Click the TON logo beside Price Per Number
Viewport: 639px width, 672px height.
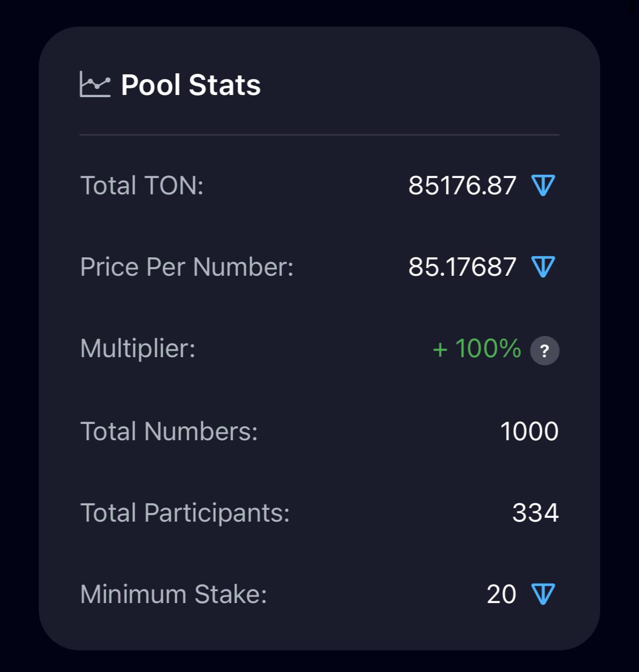coord(544,267)
